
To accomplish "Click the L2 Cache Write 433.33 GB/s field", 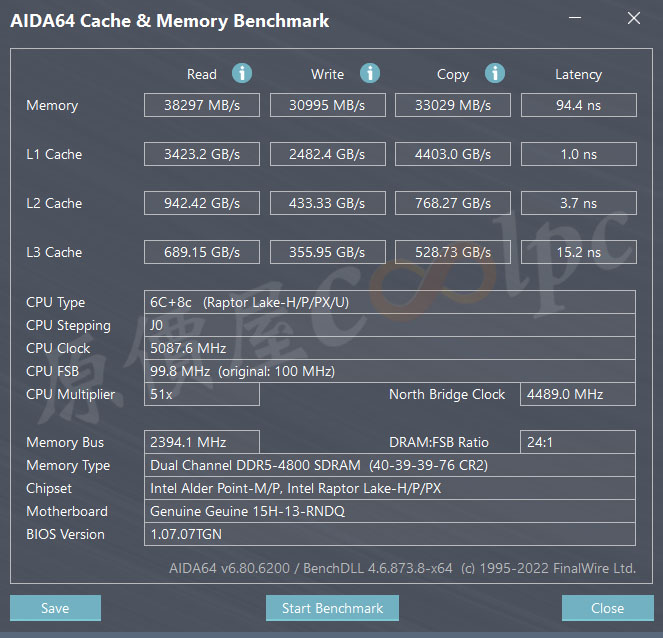I will point(327,203).
